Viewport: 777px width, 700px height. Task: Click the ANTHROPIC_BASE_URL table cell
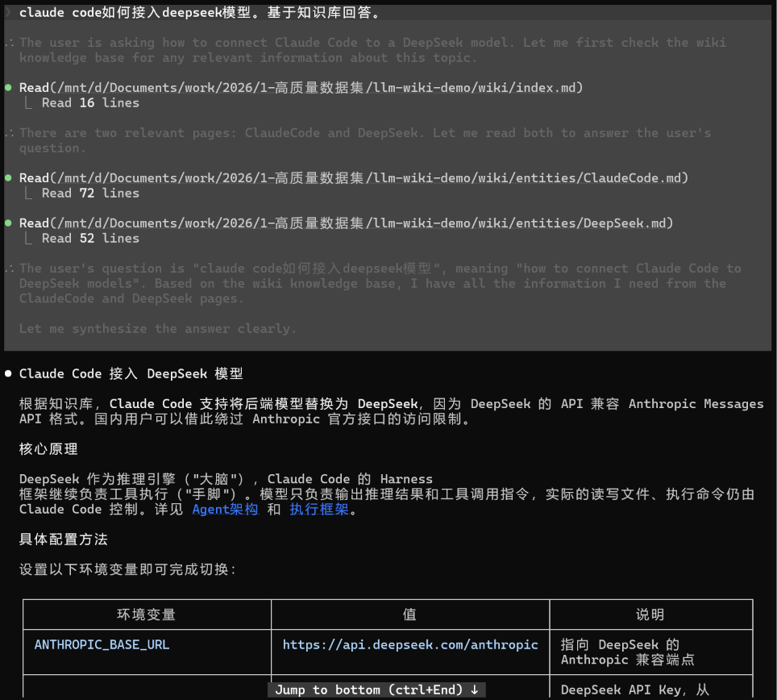click(147, 652)
